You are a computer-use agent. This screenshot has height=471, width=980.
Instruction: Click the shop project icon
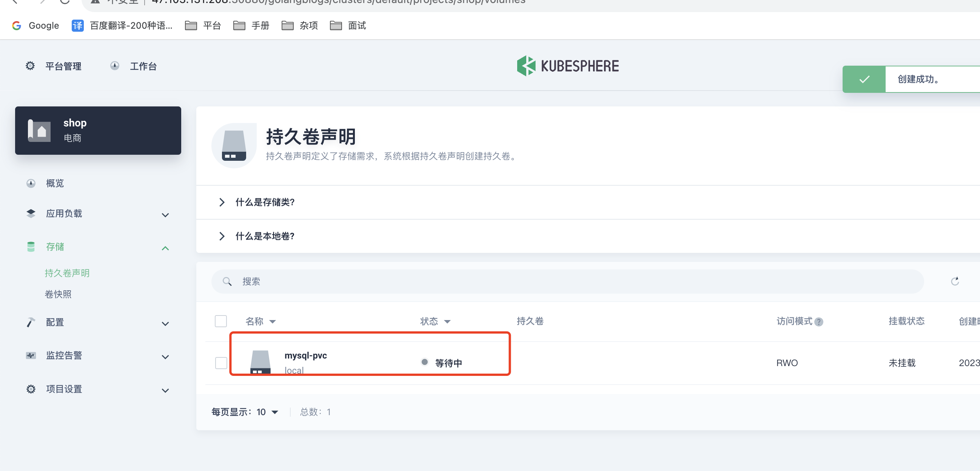39,131
